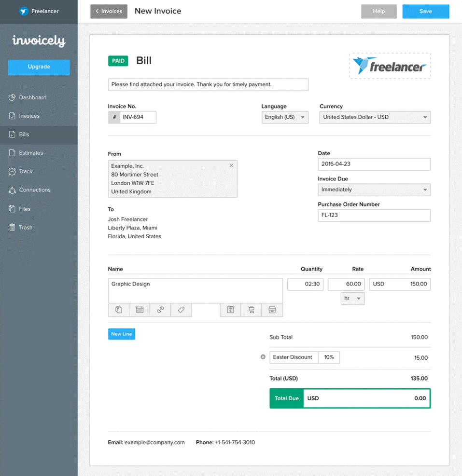This screenshot has height=476, width=462.
Task: Open the shopping cart icon
Action: (251, 310)
